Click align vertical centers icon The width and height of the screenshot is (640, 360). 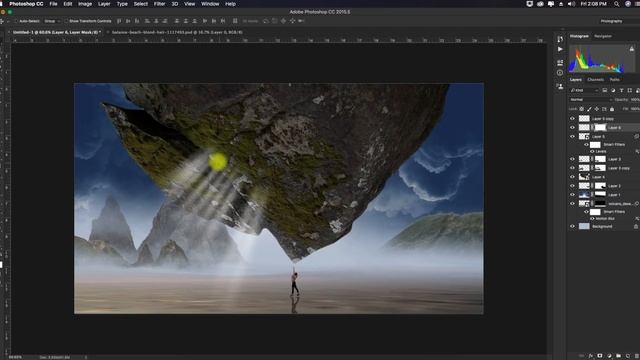pyautogui.click(x=128, y=21)
